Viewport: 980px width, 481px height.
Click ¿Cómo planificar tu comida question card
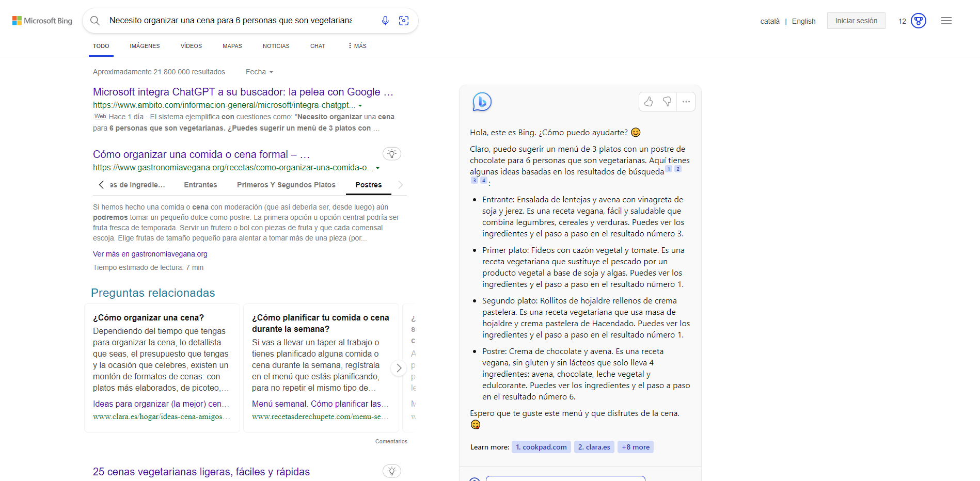pyautogui.click(x=321, y=368)
